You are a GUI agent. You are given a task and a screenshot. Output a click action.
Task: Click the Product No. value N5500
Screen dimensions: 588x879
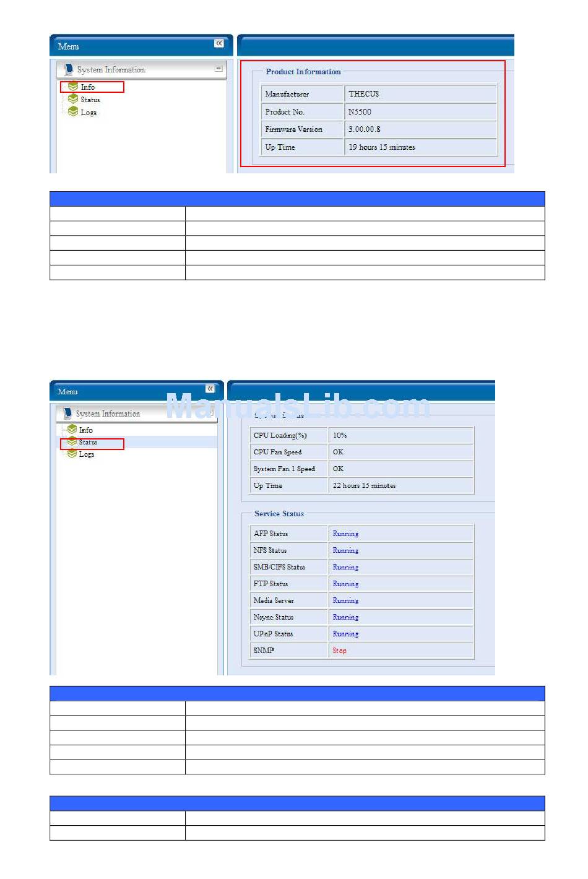pyautogui.click(x=360, y=112)
